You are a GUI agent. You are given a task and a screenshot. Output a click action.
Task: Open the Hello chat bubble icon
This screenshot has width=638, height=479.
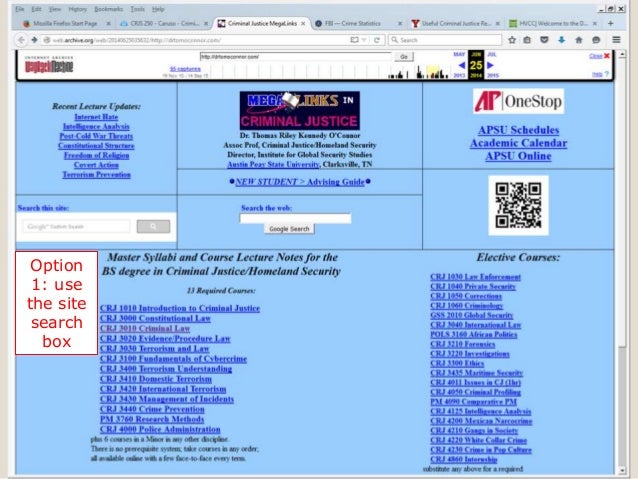click(596, 40)
